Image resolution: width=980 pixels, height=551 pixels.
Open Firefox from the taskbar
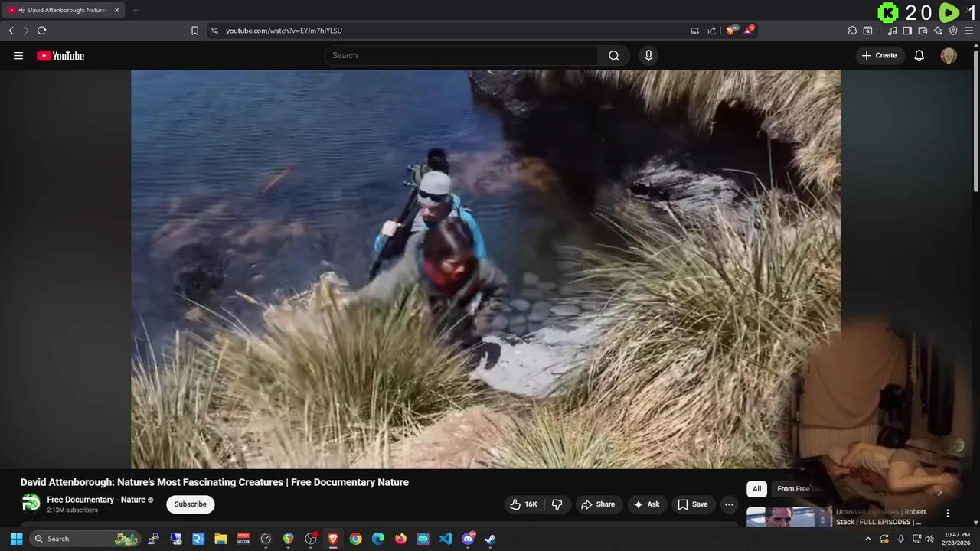coord(400,539)
